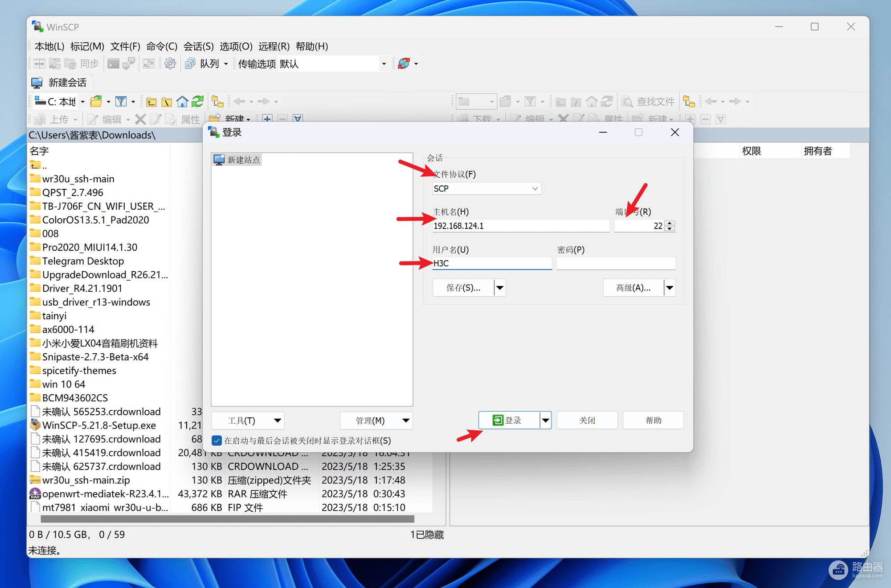Increase the port number with up stepper
The image size is (891, 588).
tap(670, 223)
